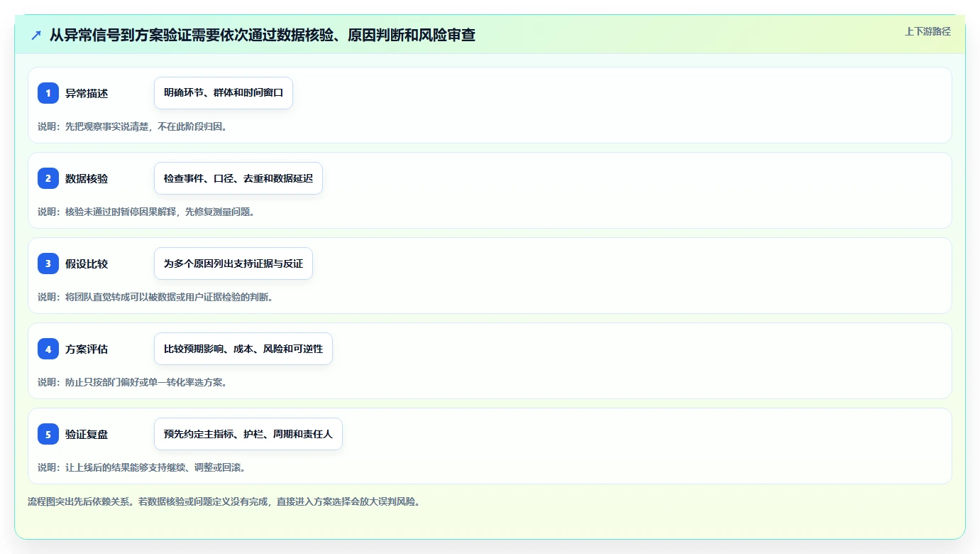Click the 明确环节、群体和时间窗口 chip

(224, 93)
